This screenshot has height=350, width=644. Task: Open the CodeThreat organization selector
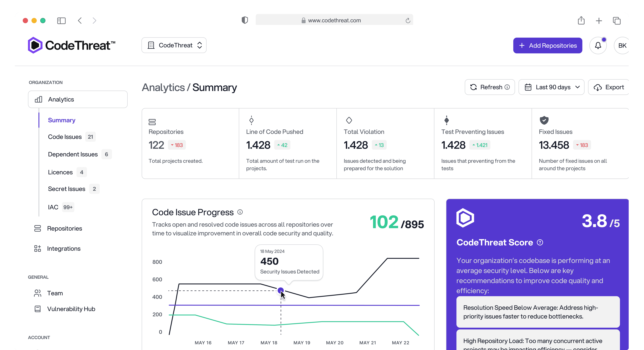(174, 45)
